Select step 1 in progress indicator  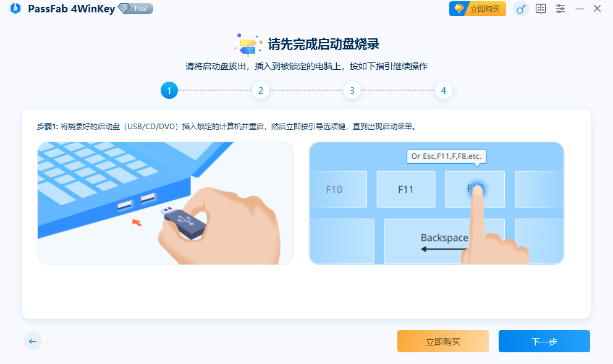coord(169,90)
